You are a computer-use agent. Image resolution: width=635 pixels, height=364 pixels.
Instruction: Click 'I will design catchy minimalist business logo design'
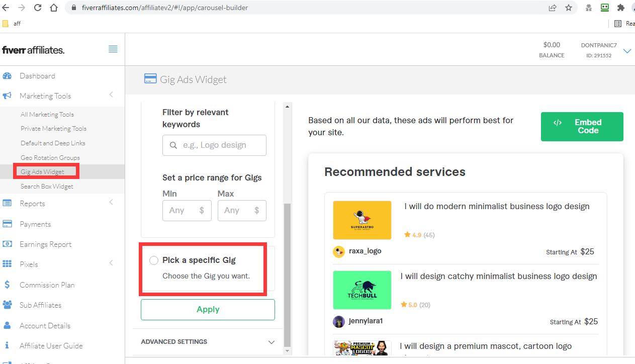pos(499,276)
